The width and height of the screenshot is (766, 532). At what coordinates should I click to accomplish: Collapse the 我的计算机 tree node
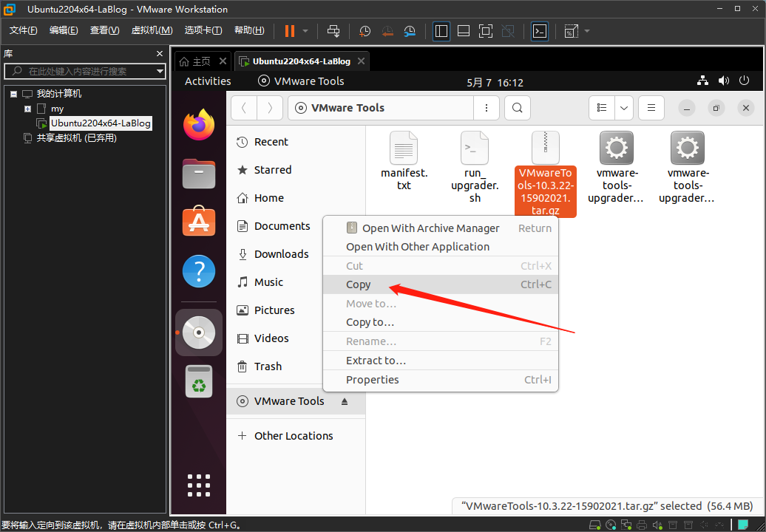pos(13,94)
